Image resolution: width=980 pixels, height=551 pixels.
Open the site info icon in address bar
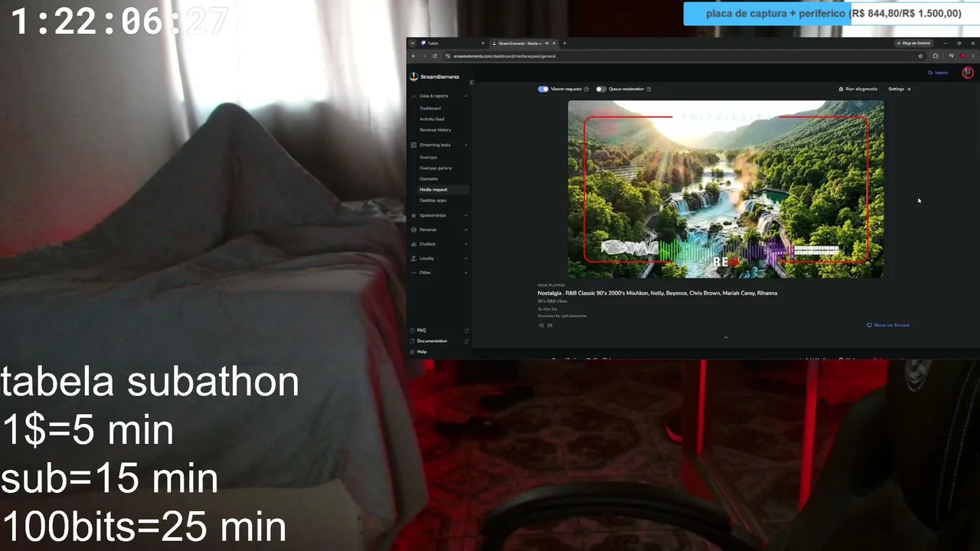448,56
